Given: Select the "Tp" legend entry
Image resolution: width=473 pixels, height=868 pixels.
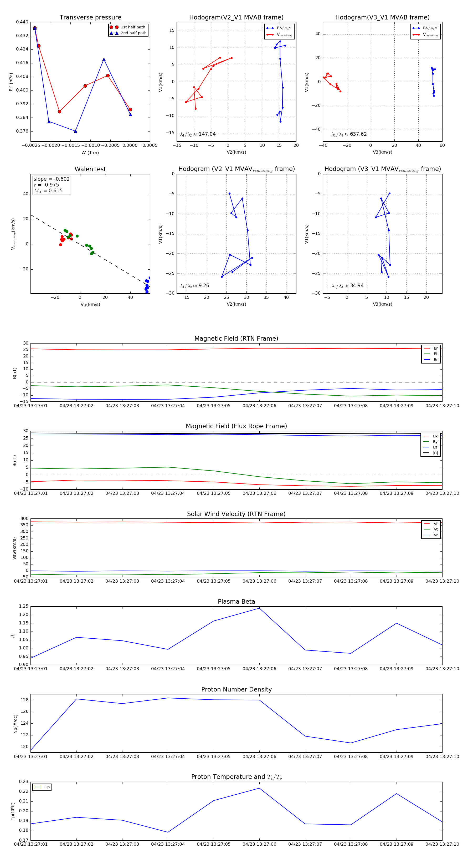Looking at the screenshot, I should click(x=42, y=787).
